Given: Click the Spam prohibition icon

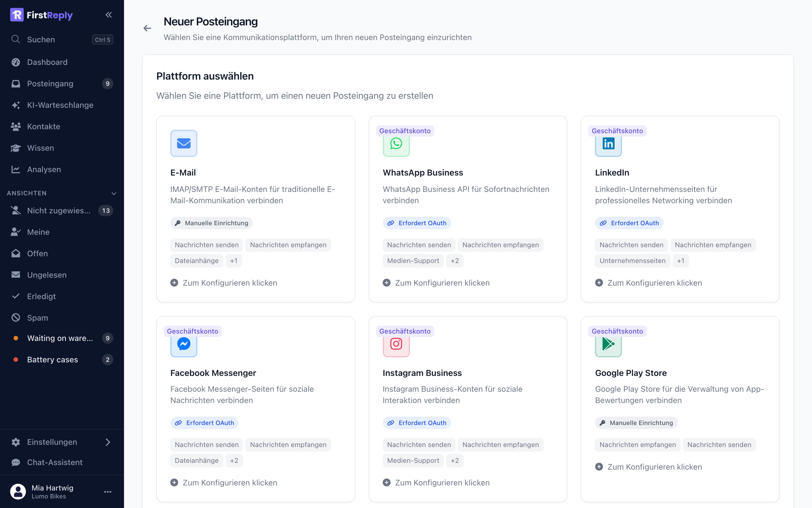Looking at the screenshot, I should click(16, 317).
